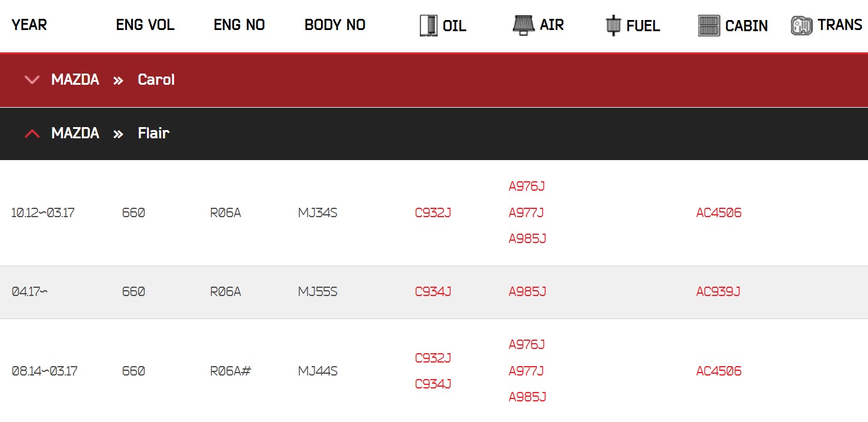This screenshot has height=422, width=868.
Task: Click the cabin filter icon in header
Action: (x=709, y=26)
